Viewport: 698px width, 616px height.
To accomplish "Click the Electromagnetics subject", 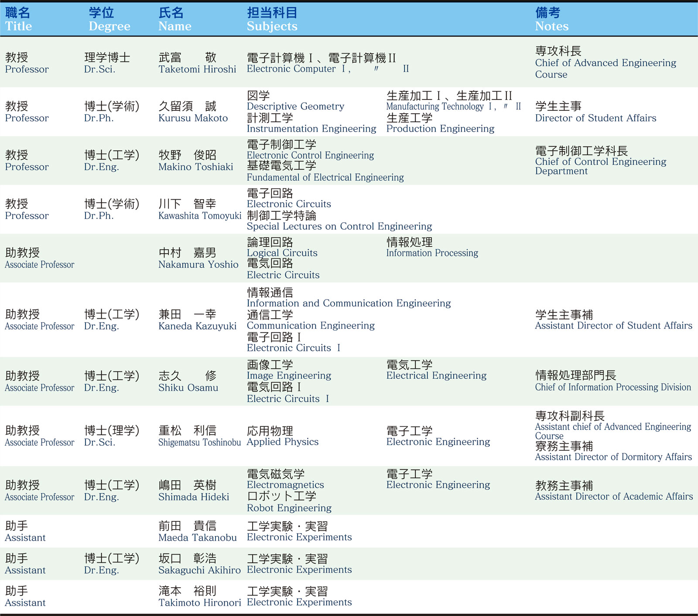I will point(285,485).
